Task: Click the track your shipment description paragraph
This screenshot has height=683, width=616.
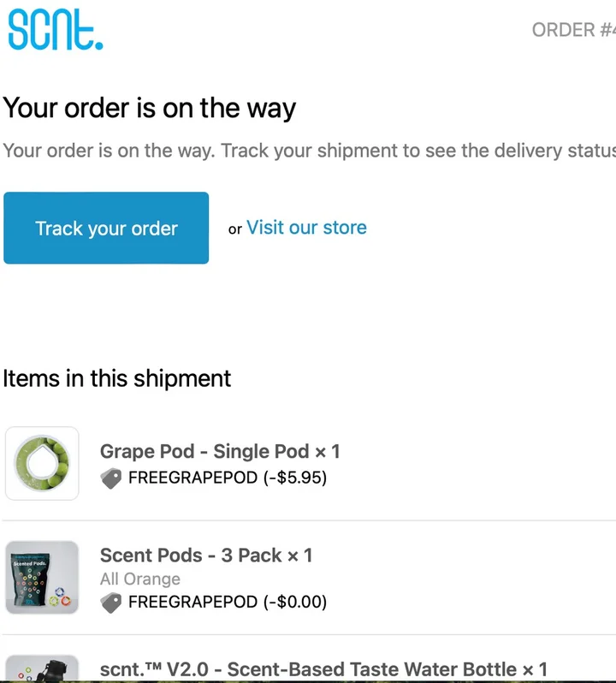Action: pyautogui.click(x=308, y=151)
